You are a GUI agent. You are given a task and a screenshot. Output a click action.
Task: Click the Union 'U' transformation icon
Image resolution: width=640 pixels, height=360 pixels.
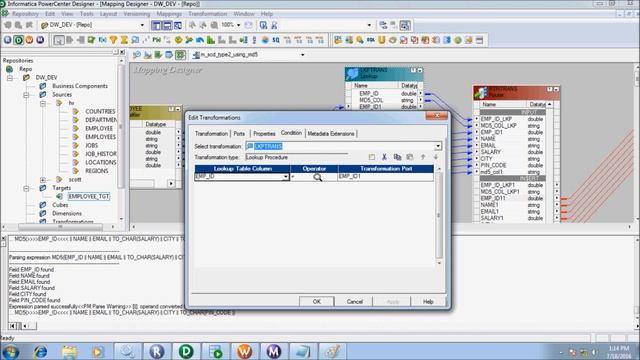(382, 40)
